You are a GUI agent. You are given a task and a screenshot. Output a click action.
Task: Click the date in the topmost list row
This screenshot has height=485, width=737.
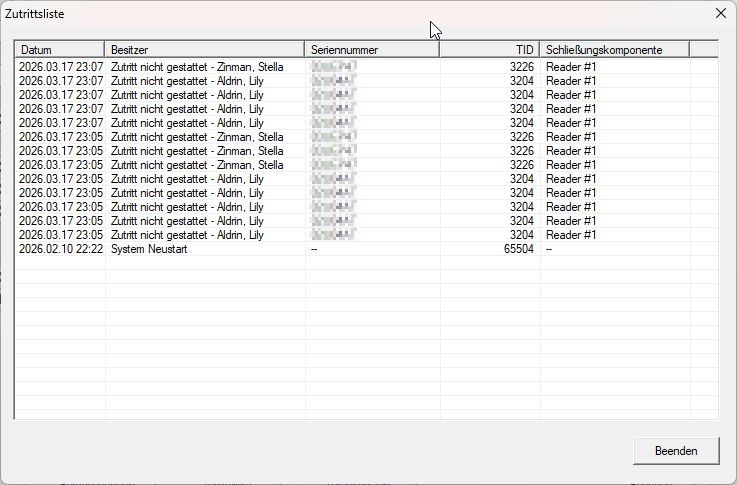(60, 67)
